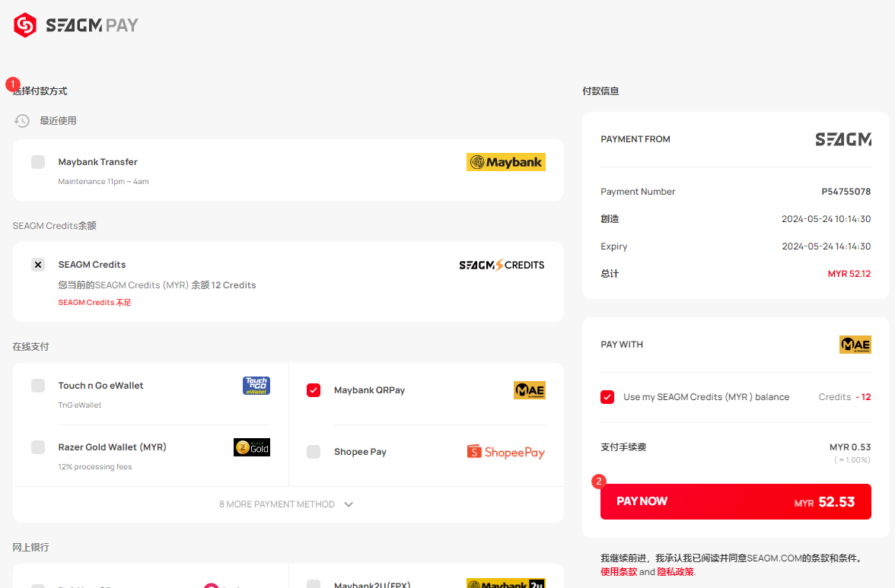
Task: Select the Maybank2U(FPX) checkbox
Action: (x=314, y=584)
